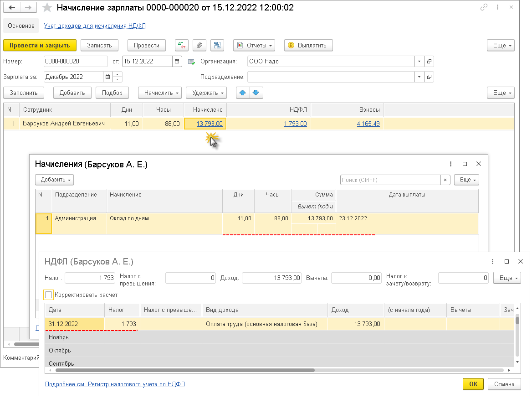
Task: Select the Оклад по дням accrual cell
Action: pyautogui.click(x=164, y=223)
